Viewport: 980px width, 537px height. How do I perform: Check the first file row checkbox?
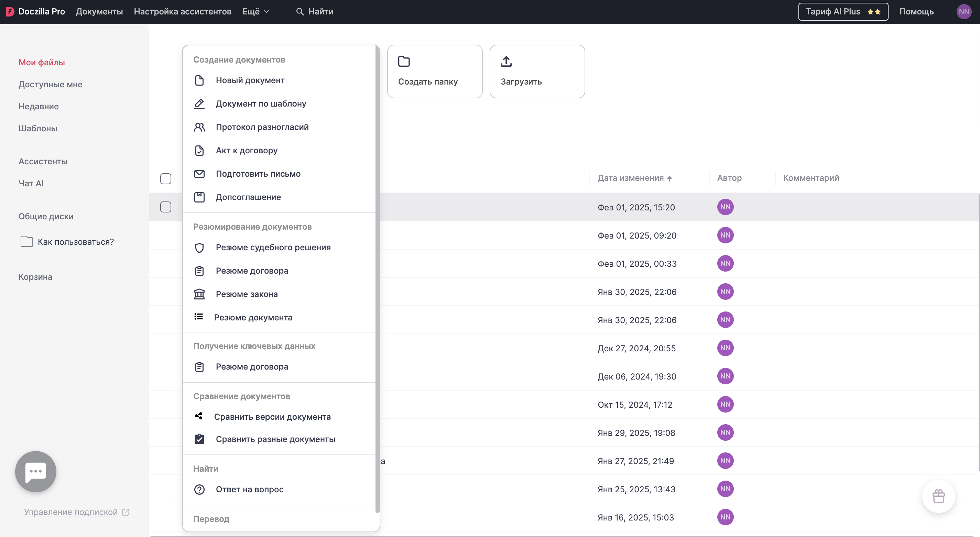tap(165, 207)
